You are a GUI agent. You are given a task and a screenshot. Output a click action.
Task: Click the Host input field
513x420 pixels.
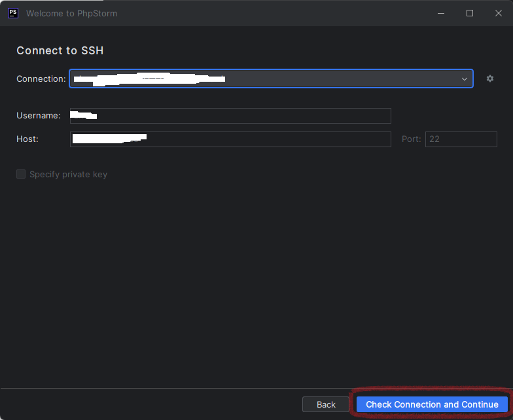click(x=230, y=139)
